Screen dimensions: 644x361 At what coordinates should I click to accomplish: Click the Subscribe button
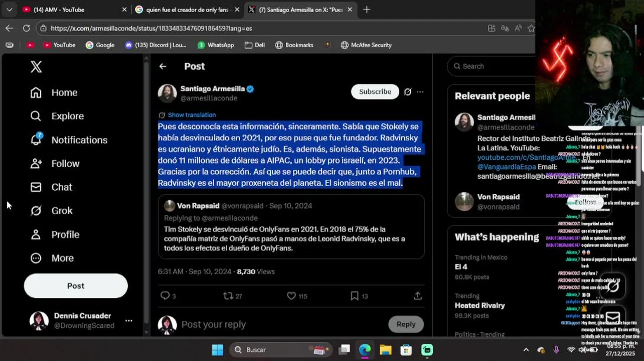point(375,92)
